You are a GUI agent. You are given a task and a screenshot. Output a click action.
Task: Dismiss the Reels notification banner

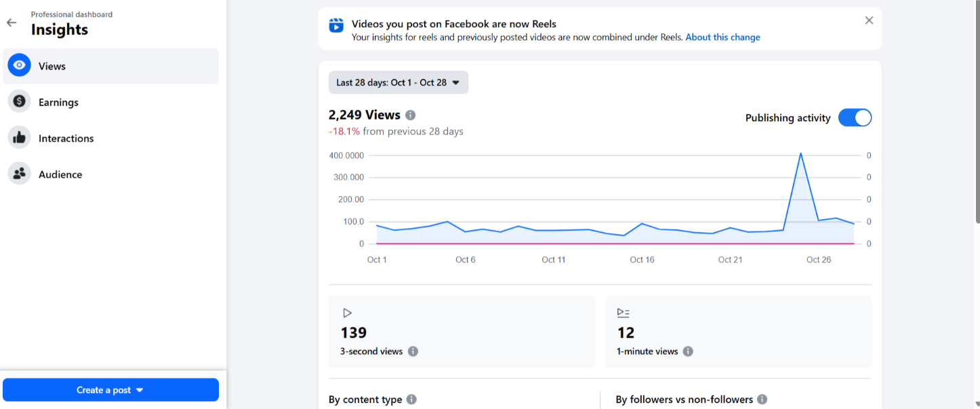tap(869, 20)
